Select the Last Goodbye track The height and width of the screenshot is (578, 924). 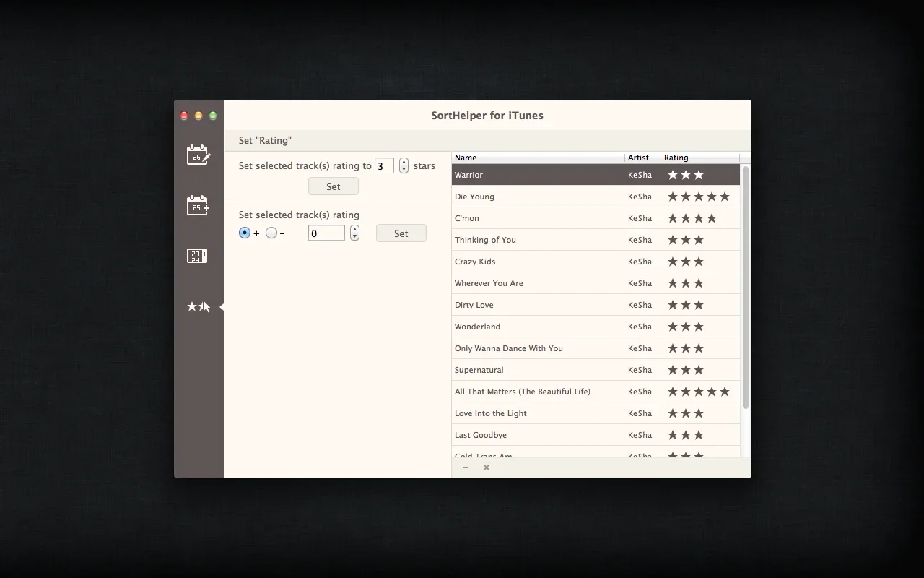(x=596, y=435)
